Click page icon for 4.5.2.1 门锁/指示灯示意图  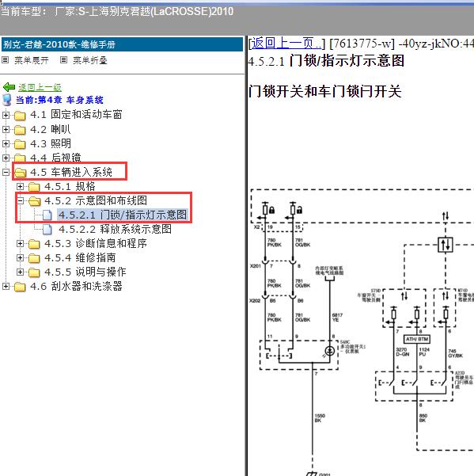click(x=47, y=215)
